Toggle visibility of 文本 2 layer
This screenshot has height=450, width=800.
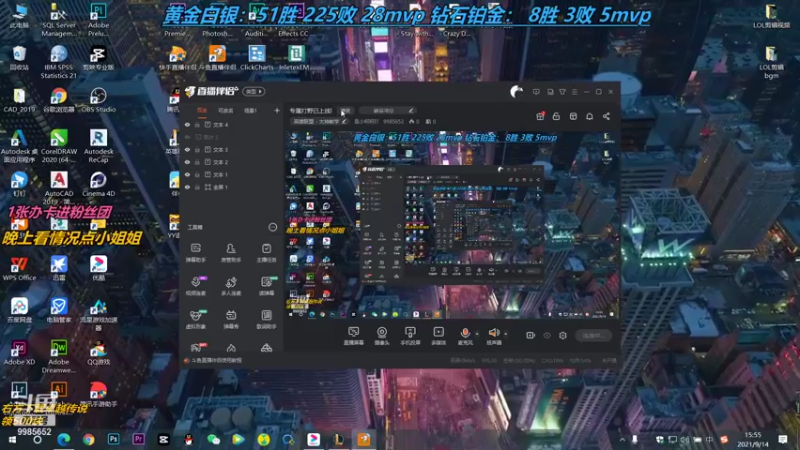click(x=187, y=162)
